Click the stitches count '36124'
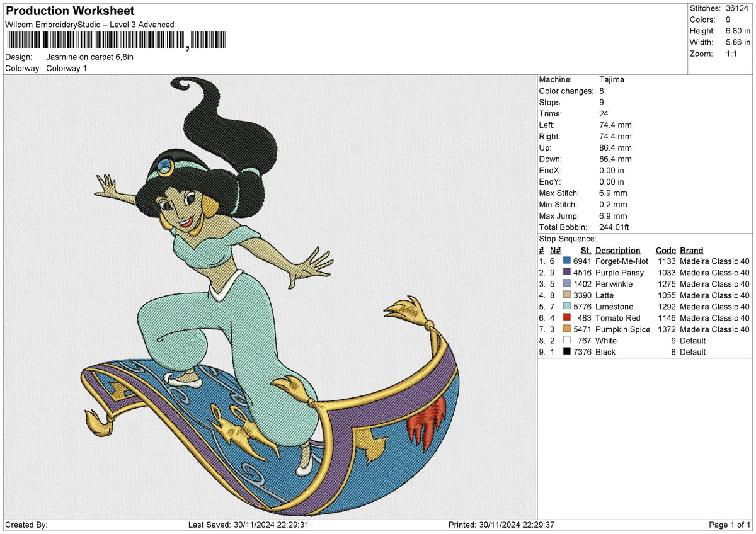Screen dimensions: 756x534 (738, 8)
